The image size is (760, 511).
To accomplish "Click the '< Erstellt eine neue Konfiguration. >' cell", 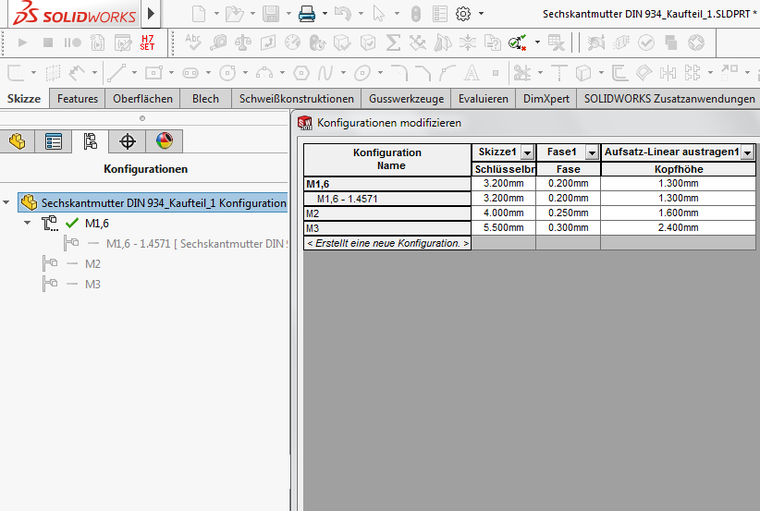I will [388, 243].
